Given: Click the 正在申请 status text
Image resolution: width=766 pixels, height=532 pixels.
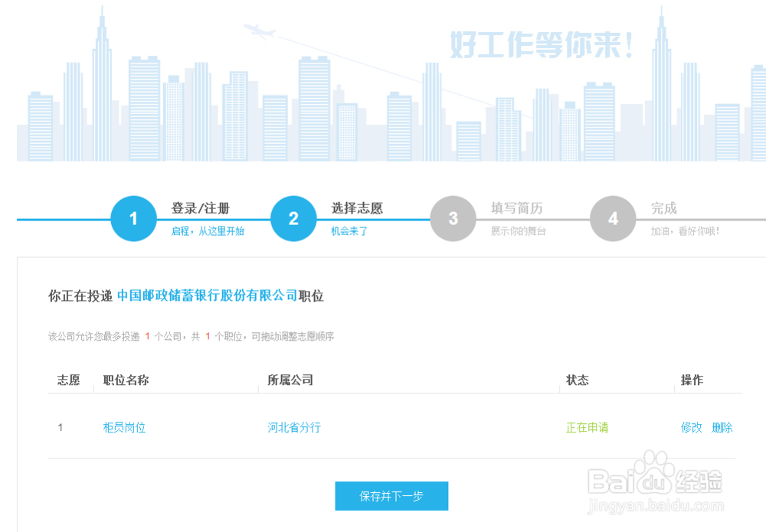Looking at the screenshot, I should [588, 428].
